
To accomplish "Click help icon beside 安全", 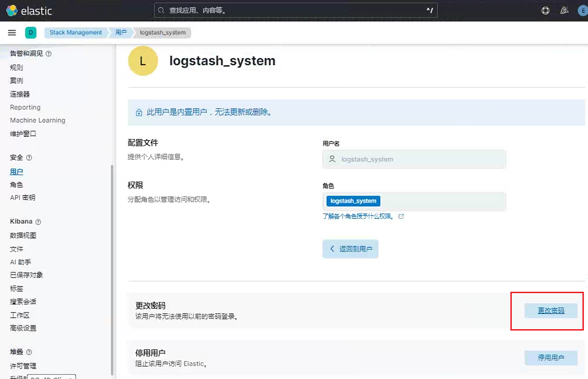I will pos(29,158).
